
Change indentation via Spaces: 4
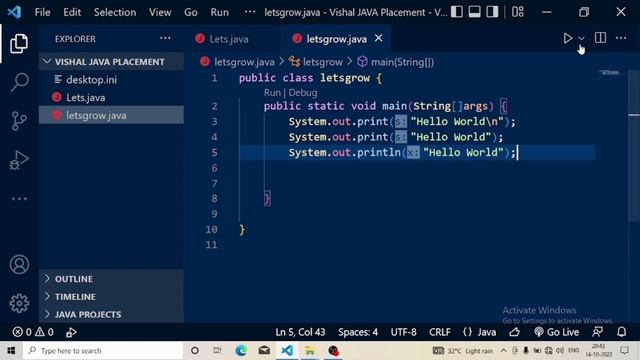(358, 332)
